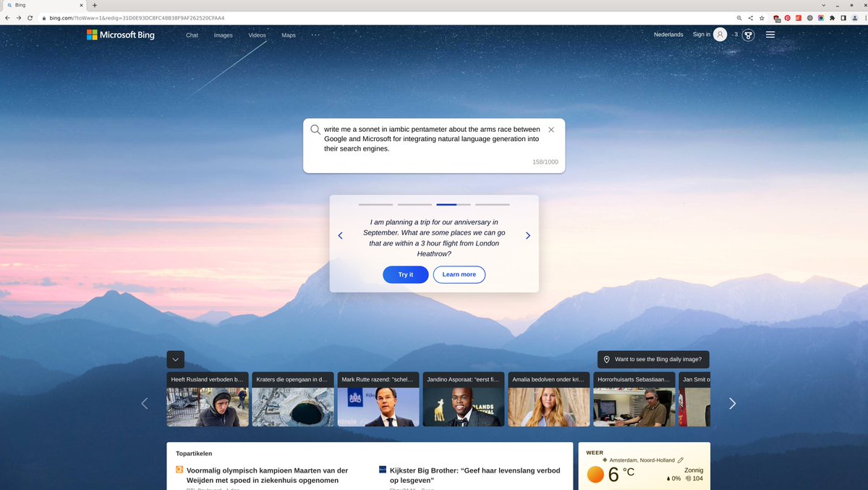
Task: Click the search magnifier icon in search box
Action: [315, 130]
